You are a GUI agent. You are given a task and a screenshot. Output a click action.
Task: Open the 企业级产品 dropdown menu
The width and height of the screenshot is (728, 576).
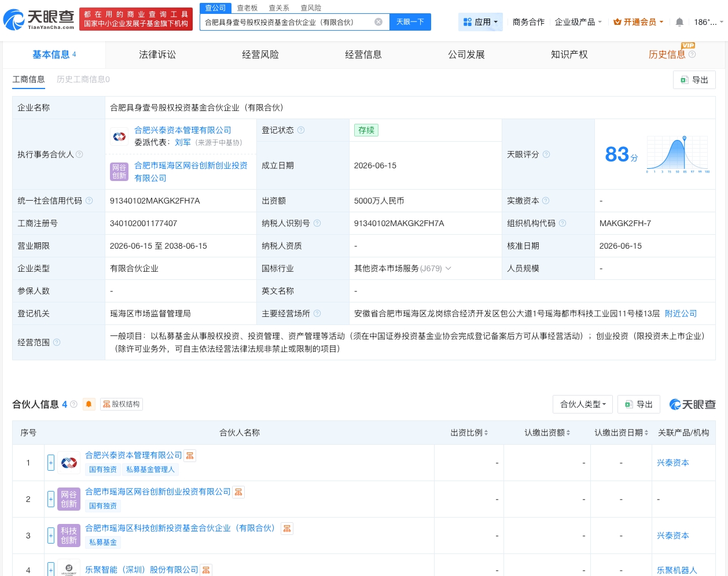(x=578, y=22)
